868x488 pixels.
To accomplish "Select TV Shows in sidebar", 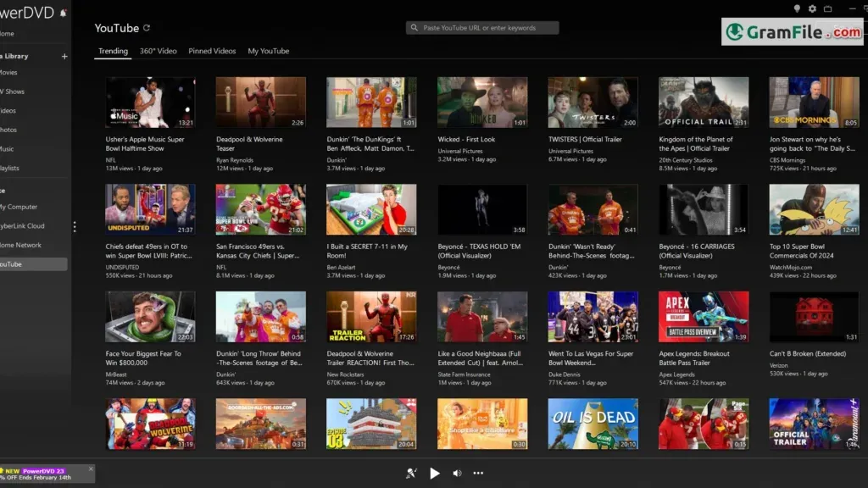I will click(x=12, y=91).
